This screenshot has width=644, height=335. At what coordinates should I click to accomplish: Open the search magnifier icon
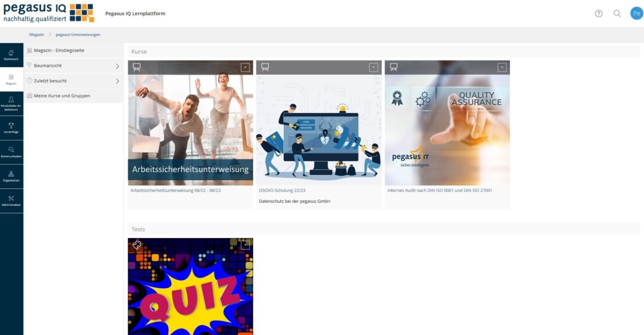point(617,13)
